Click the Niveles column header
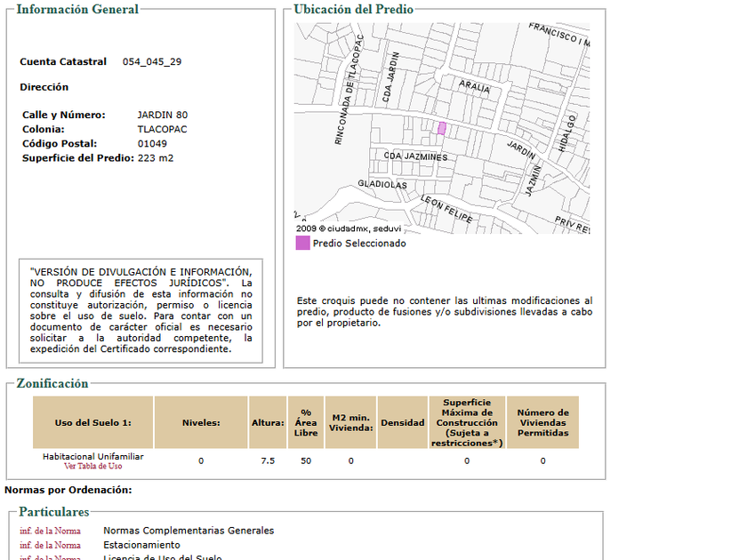Screen dimensions: 747x560 tap(201, 422)
